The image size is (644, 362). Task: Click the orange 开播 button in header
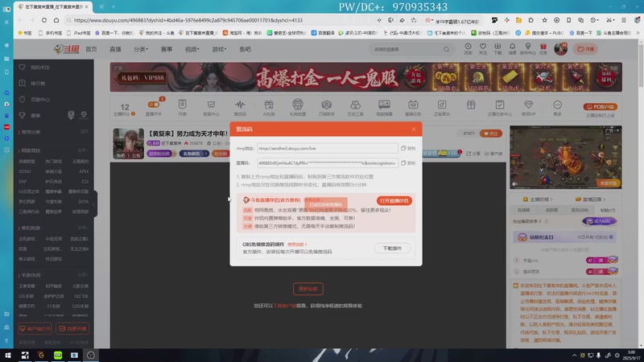pos(585,49)
